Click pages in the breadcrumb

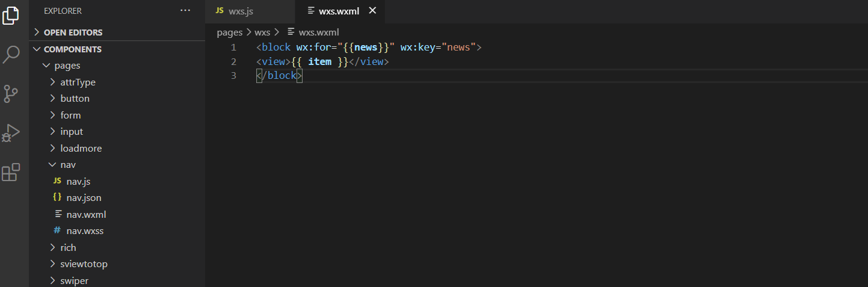coord(230,32)
